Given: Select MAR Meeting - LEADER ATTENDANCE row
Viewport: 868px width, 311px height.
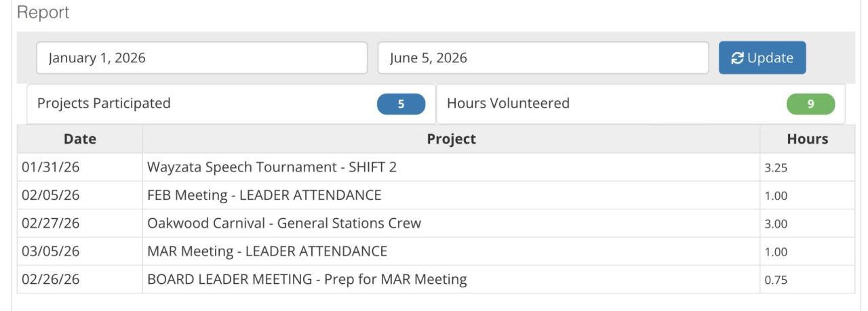Looking at the screenshot, I should 267,251.
